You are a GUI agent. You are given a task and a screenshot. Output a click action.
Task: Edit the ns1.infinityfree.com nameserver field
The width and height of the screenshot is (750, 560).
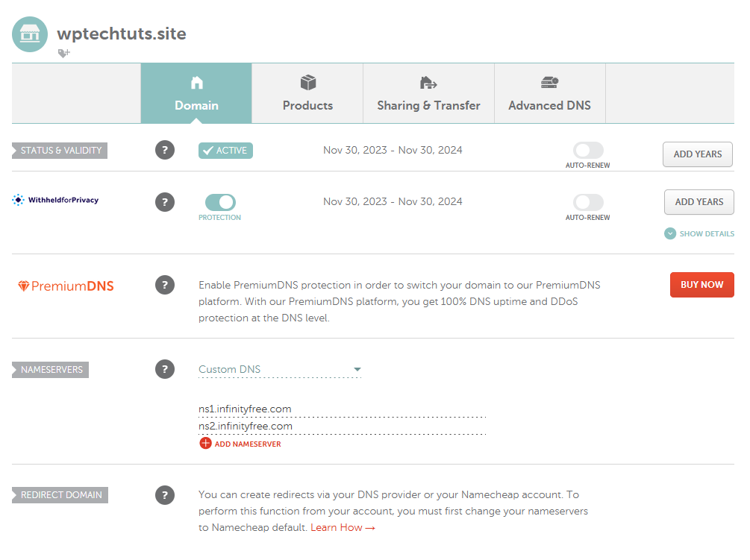pyautogui.click(x=342, y=409)
